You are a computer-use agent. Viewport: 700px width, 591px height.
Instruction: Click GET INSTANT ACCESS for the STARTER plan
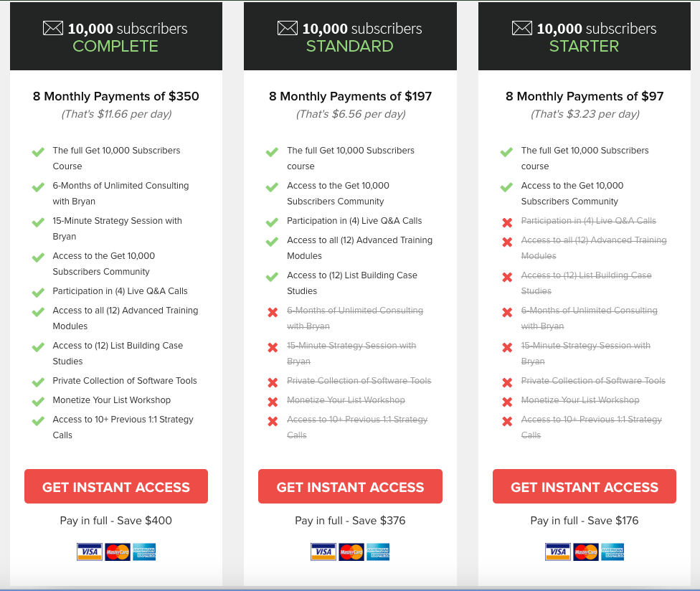[x=585, y=486]
